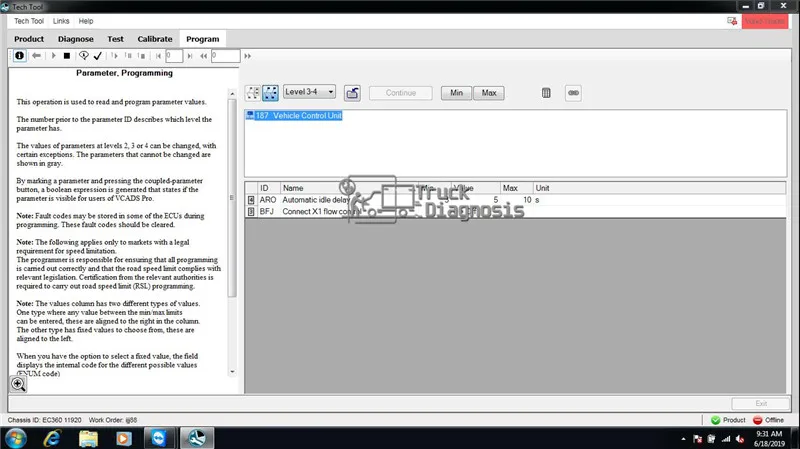Select the tree view layout icon
Screen dimensions: 800x449
(x=253, y=93)
